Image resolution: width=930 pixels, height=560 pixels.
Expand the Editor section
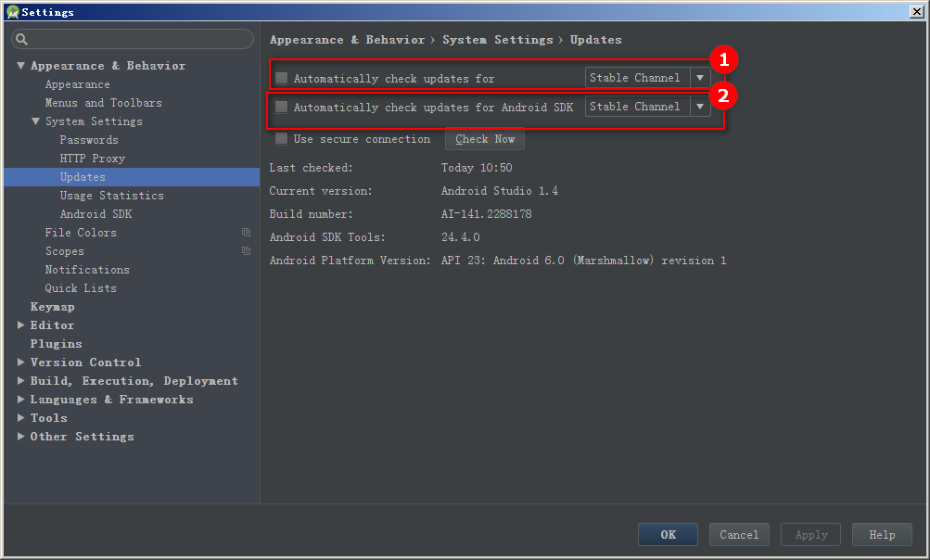(x=20, y=325)
